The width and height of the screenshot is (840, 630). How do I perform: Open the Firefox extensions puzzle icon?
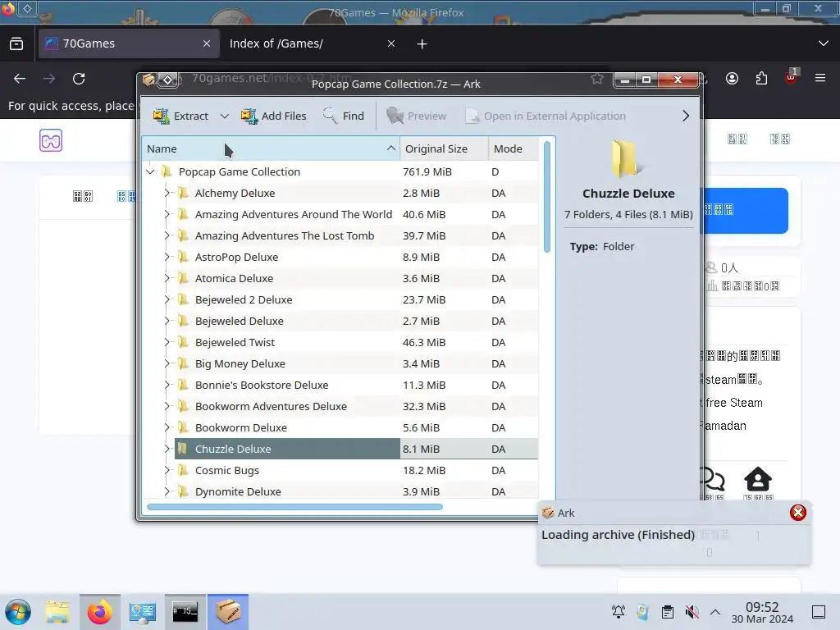(x=761, y=79)
